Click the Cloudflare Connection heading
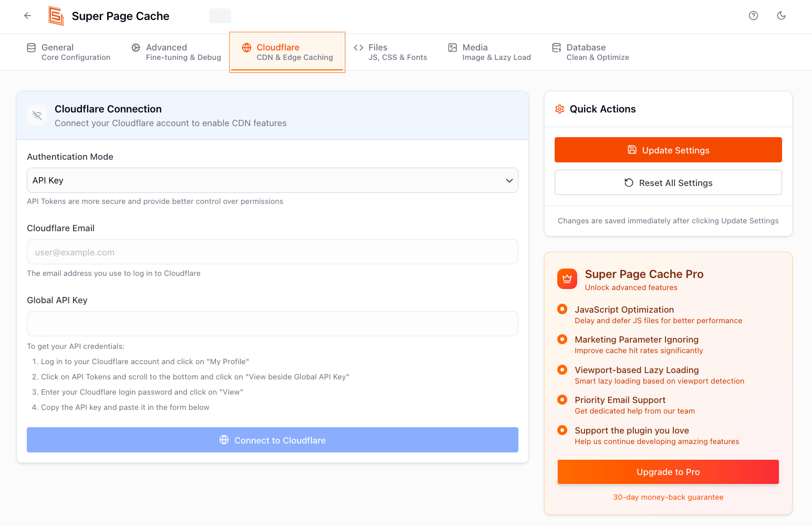Screen dimensions: 812x526 pyautogui.click(x=108, y=109)
